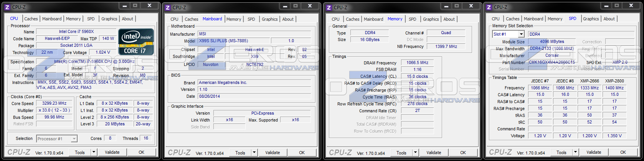This screenshot has height=161, width=644.
Task: Click OK in the Memory tab window
Action: point(463,153)
